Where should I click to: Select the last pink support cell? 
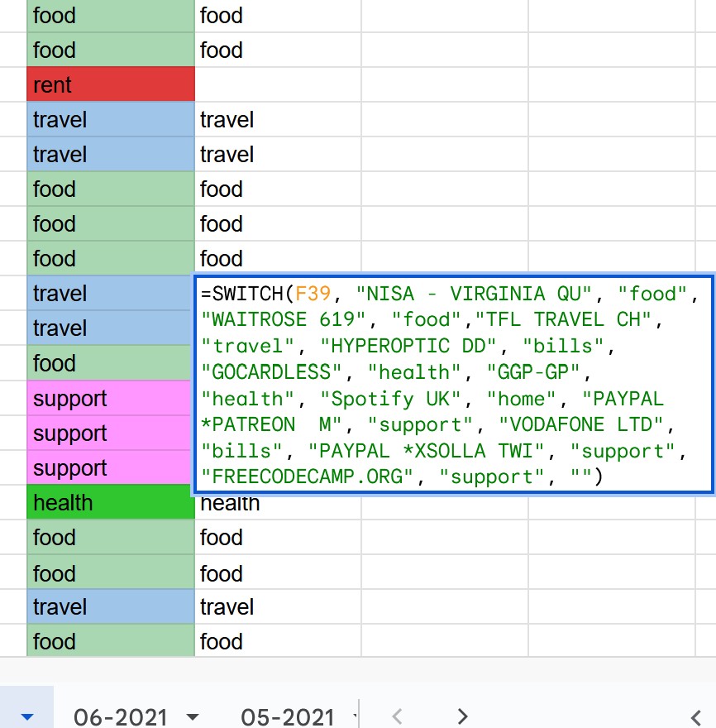point(109,468)
